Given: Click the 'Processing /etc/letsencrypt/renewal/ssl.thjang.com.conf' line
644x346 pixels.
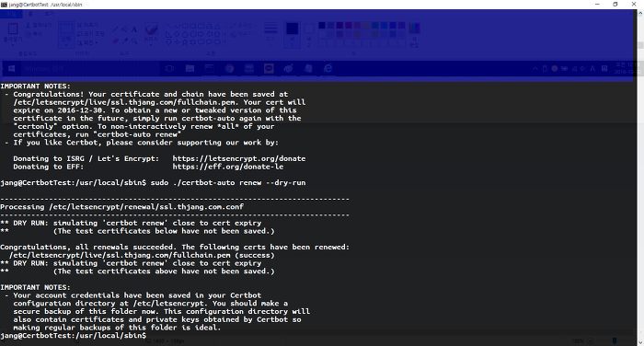Looking at the screenshot, I should coord(122,207).
